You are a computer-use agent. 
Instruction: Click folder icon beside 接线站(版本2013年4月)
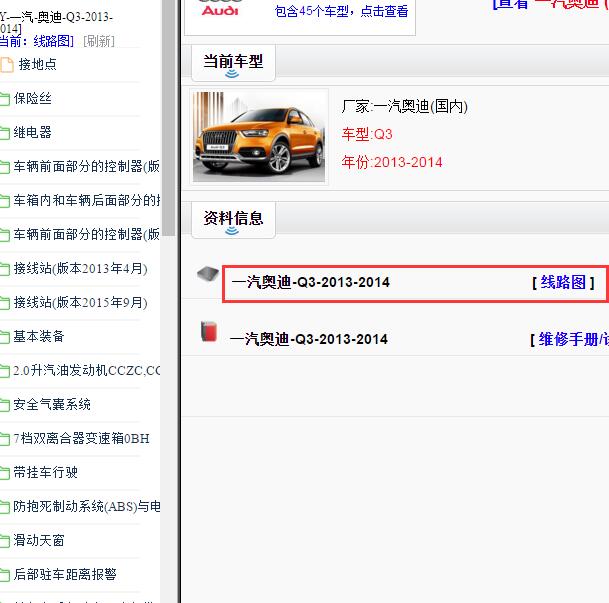[x=4, y=269]
